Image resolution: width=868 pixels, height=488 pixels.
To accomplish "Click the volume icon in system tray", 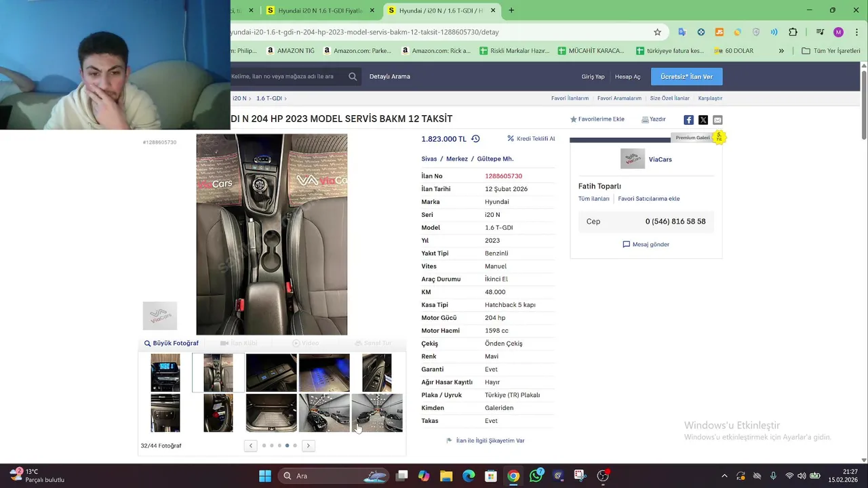I will pyautogui.click(x=802, y=476).
